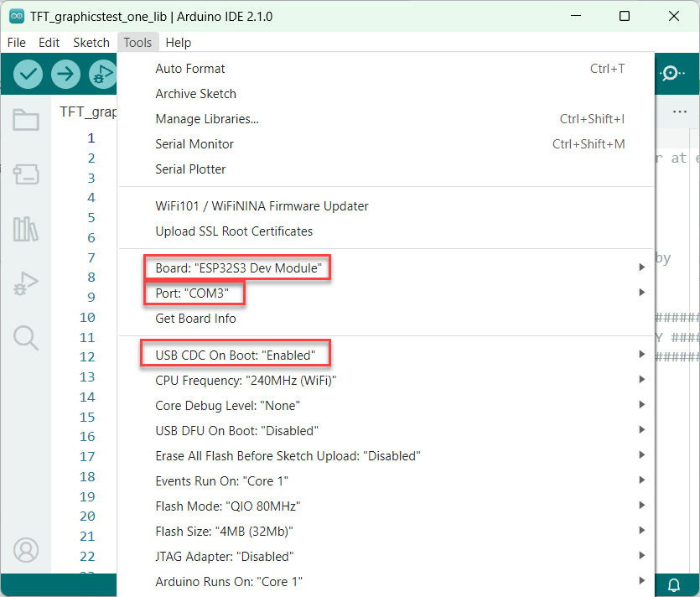Open WiFi101 / WiFiNINA Firmware Updater
The width and height of the screenshot is (700, 597).
[x=386, y=205]
